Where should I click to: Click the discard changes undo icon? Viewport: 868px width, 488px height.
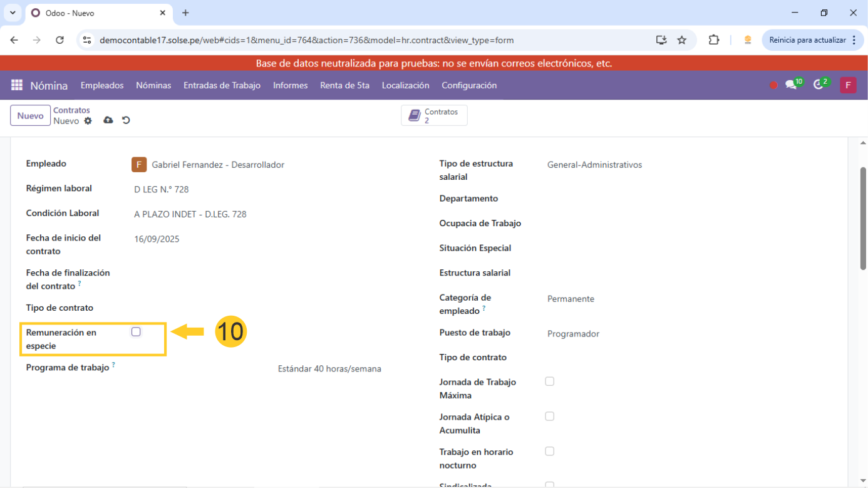pos(126,120)
